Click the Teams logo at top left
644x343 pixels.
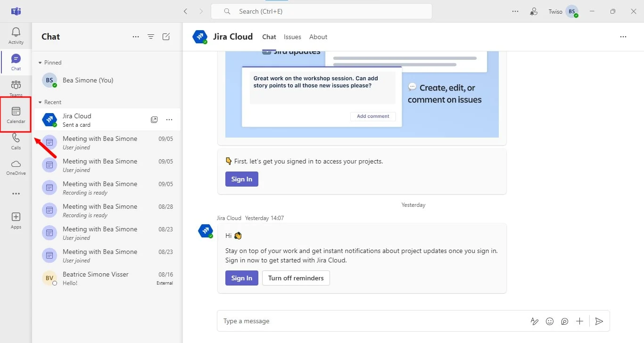pyautogui.click(x=16, y=11)
